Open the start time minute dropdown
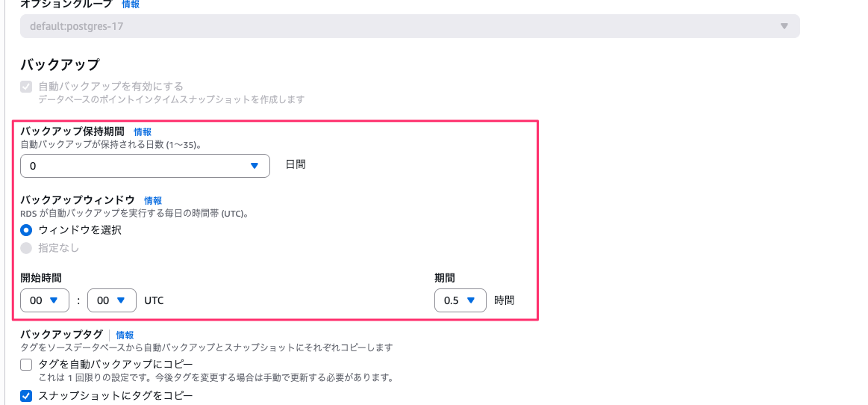 click(x=112, y=300)
